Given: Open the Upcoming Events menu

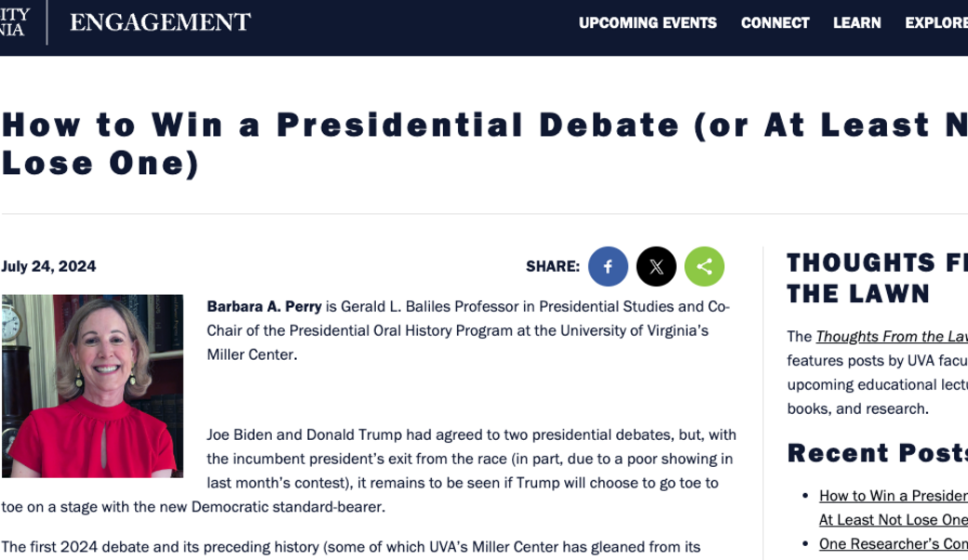Looking at the screenshot, I should (648, 23).
